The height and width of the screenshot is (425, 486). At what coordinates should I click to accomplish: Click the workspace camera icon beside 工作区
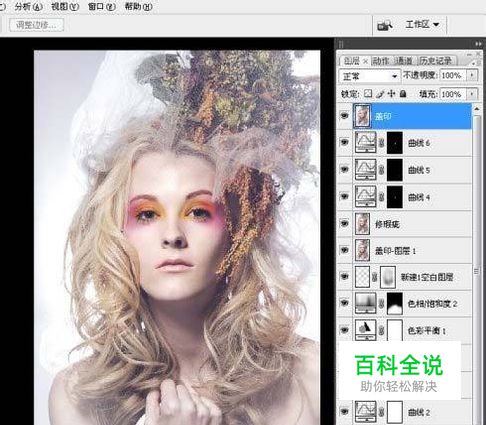pyautogui.click(x=384, y=25)
